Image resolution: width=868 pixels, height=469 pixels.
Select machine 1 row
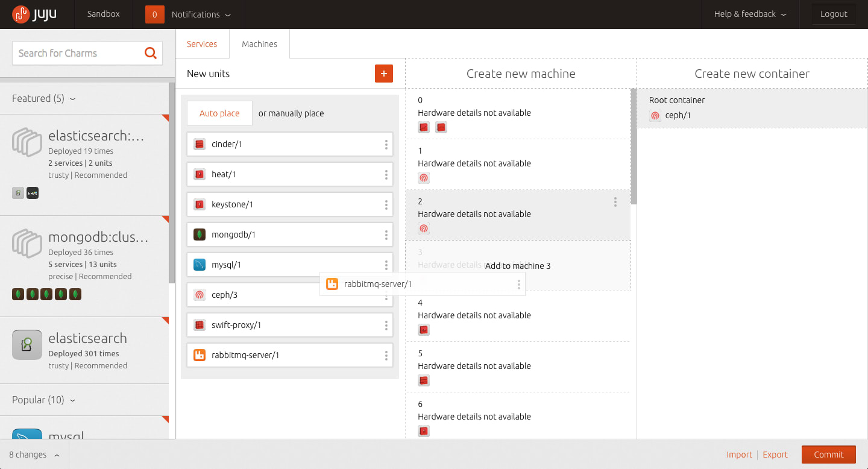tap(518, 165)
